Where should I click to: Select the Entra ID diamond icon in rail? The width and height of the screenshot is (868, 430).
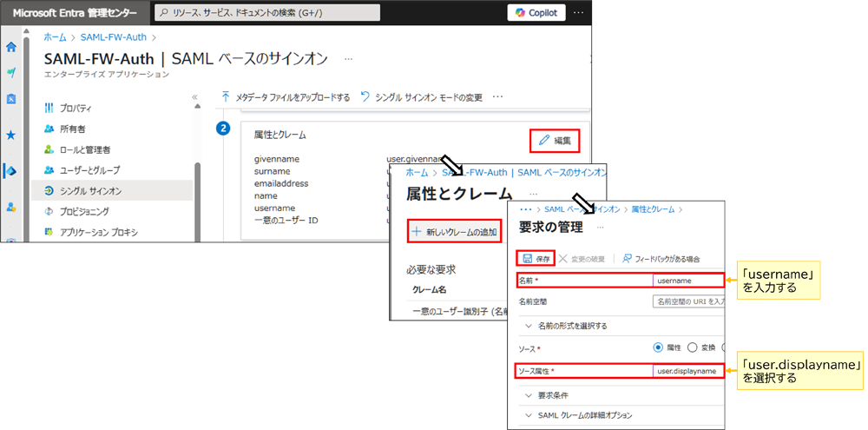click(10, 171)
